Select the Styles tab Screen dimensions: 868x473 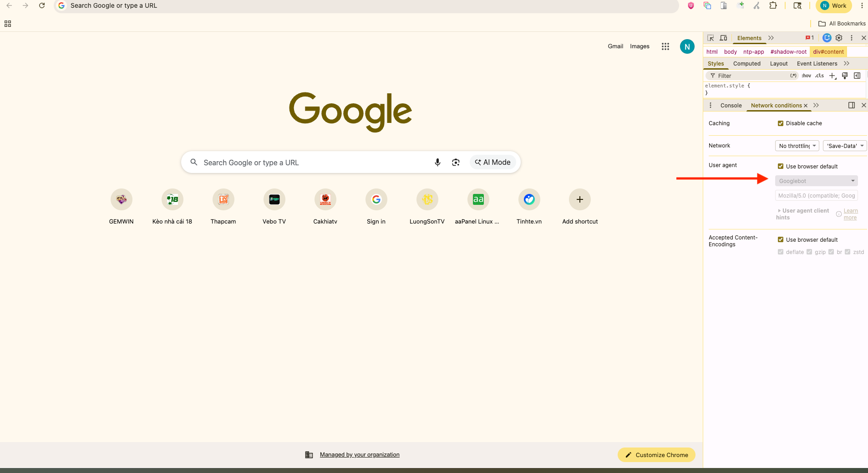click(716, 64)
